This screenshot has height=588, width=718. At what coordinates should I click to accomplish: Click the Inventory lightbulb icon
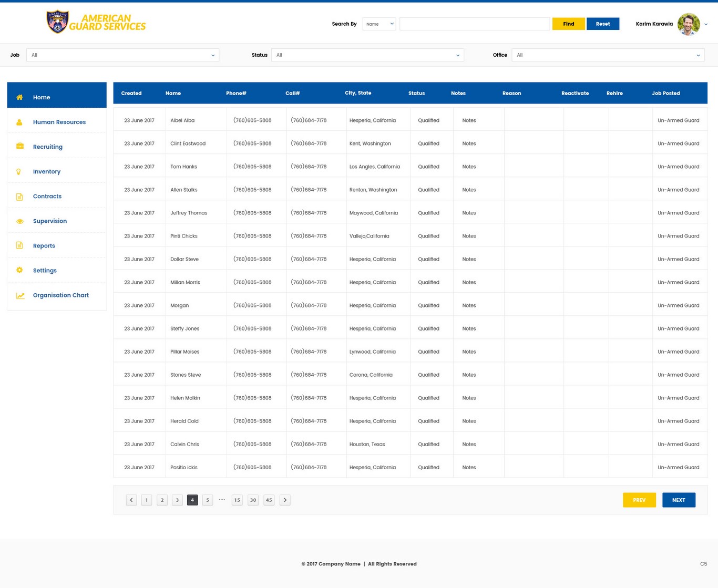pyautogui.click(x=19, y=172)
